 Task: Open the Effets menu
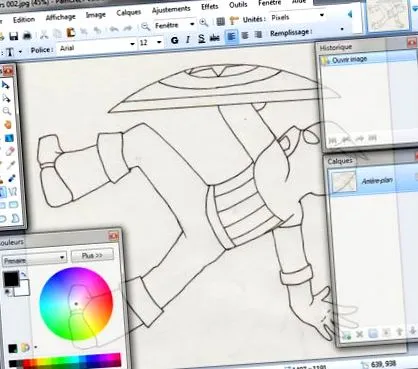(210, 7)
